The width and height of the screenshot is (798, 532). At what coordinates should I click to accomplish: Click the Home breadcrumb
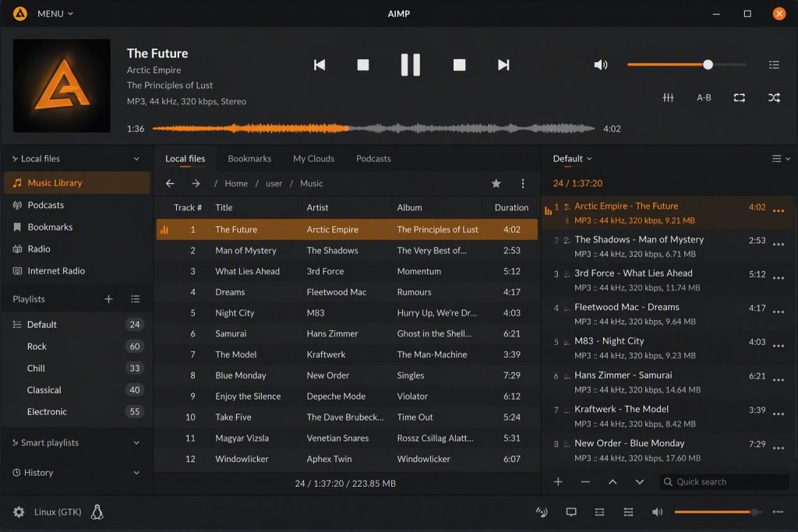(236, 184)
